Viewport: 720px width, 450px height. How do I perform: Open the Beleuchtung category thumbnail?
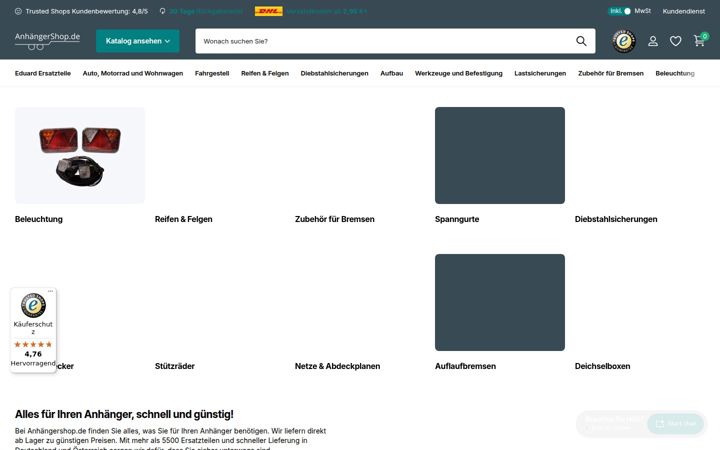point(80,155)
